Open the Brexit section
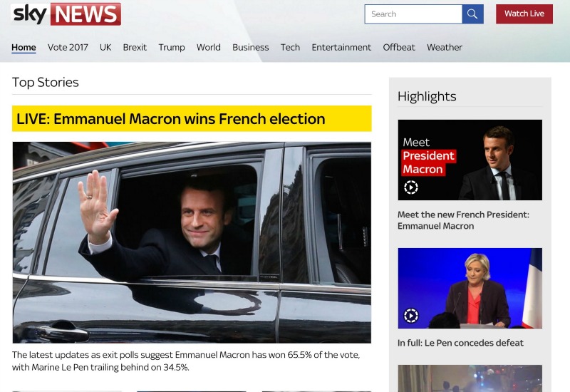The image size is (570, 392). pyautogui.click(x=135, y=47)
